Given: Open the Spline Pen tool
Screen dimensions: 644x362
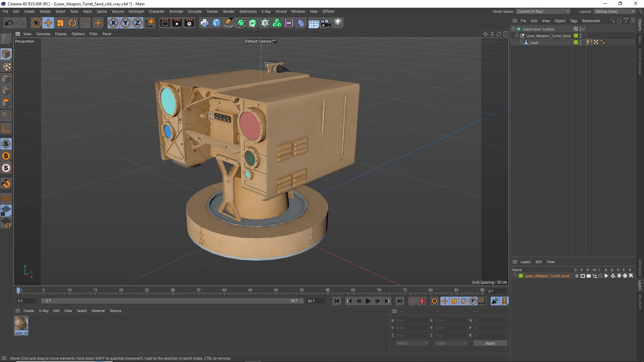Looking at the screenshot, I should [x=229, y=23].
